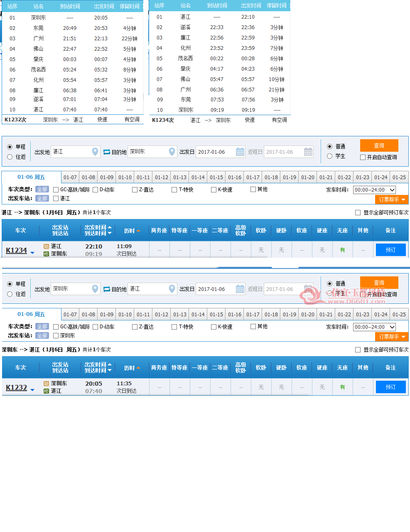The width and height of the screenshot is (410, 532).
Task: Click the location pin in the departure field containing 深圳东
Action: coord(95,289)
